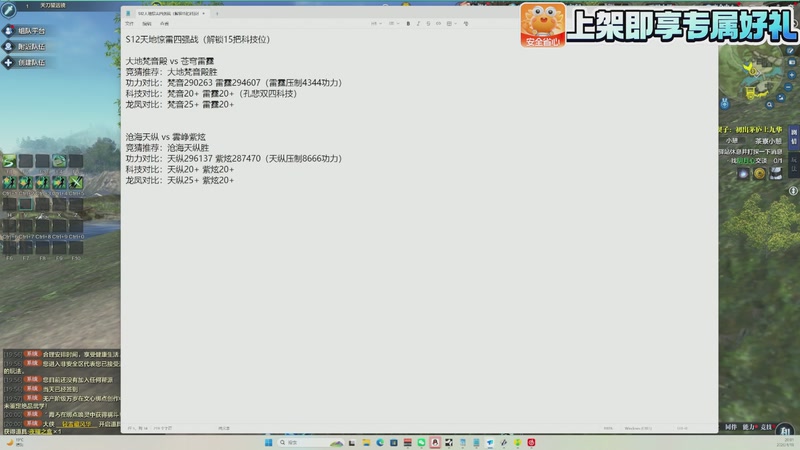800x450 pixels.
Task: Zoom in the minimap with plus icon
Action: pyautogui.click(x=792, y=75)
